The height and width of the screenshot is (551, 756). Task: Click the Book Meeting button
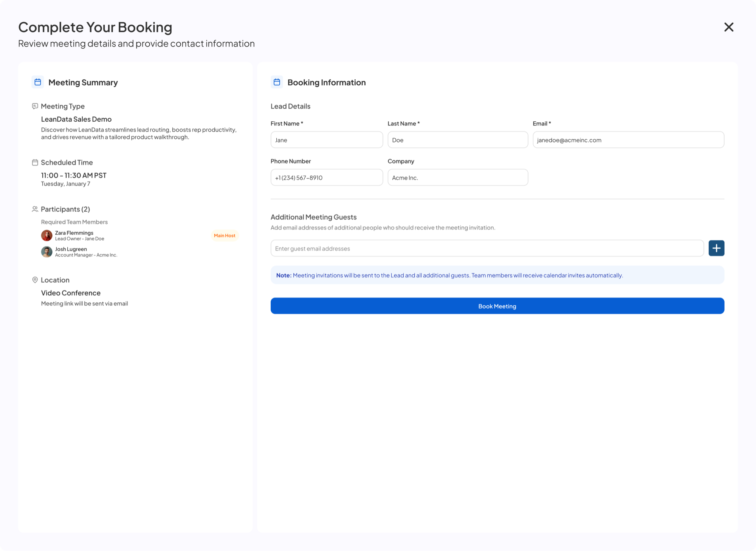coord(497,306)
